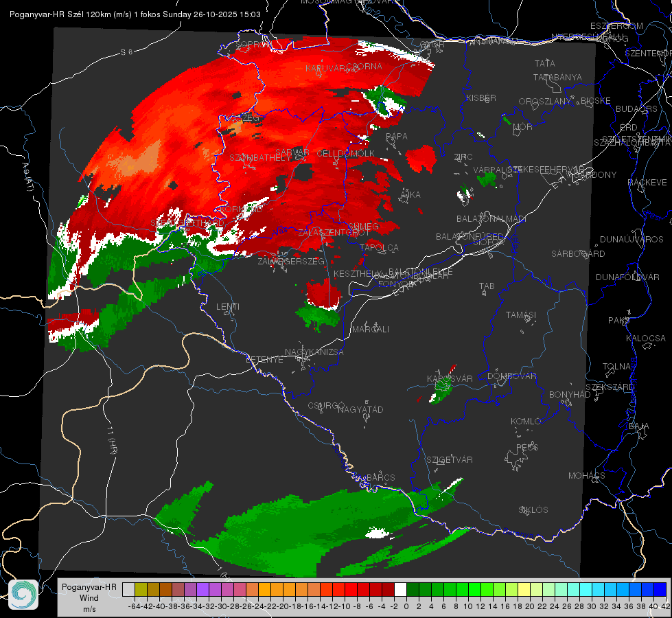Choose the light gray swatch before -64
This screenshot has height=618, width=672.
point(128,589)
